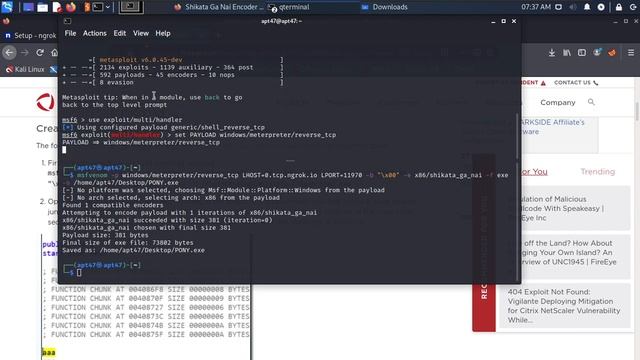Viewport: 640px width, 360px height.
Task: Minimize the qterminal window
Action: 493,21
